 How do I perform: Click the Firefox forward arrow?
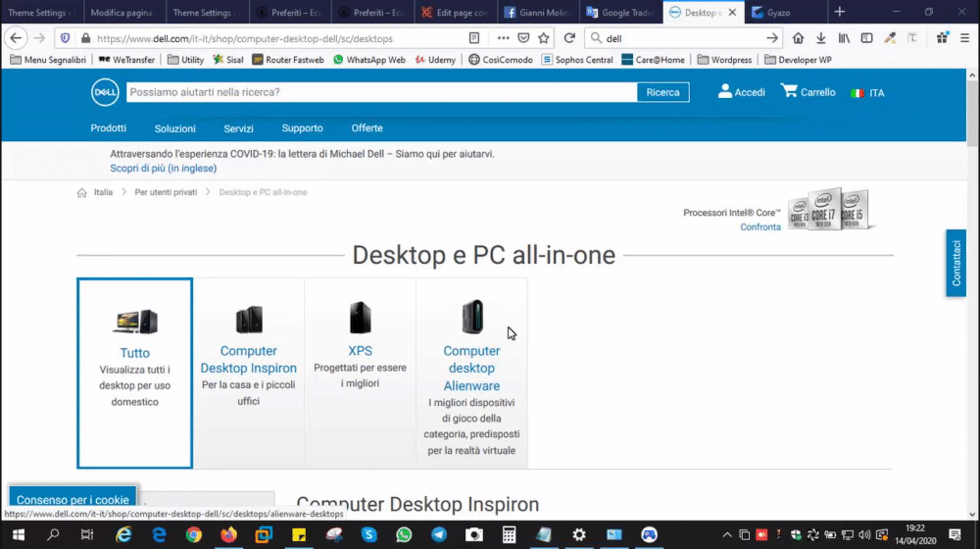39,38
